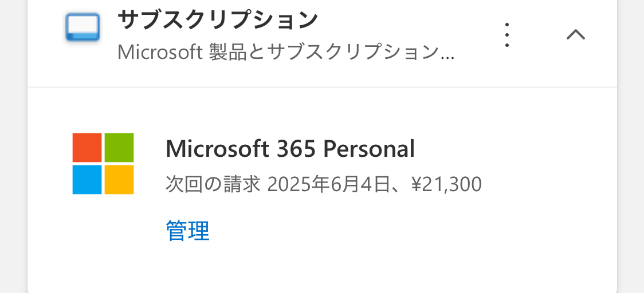Click the green square in the Microsoft logo
The height and width of the screenshot is (293, 644).
[x=119, y=147]
